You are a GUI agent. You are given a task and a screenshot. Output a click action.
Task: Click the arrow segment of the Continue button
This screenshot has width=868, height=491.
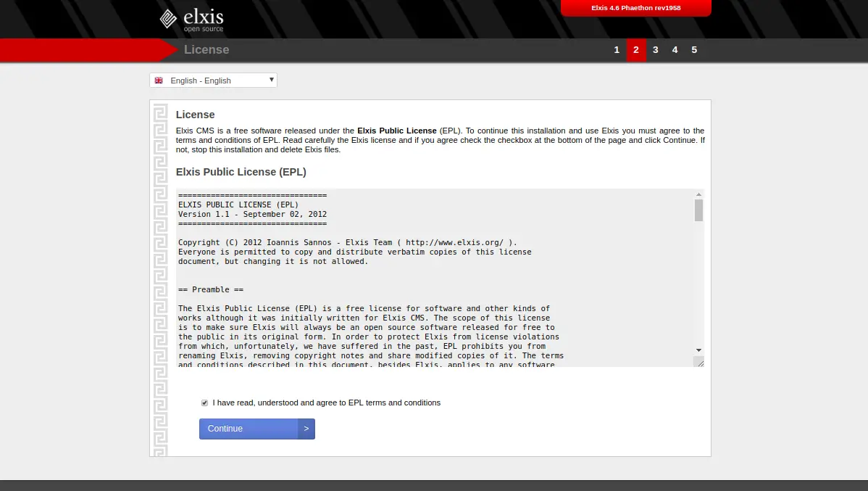306,429
